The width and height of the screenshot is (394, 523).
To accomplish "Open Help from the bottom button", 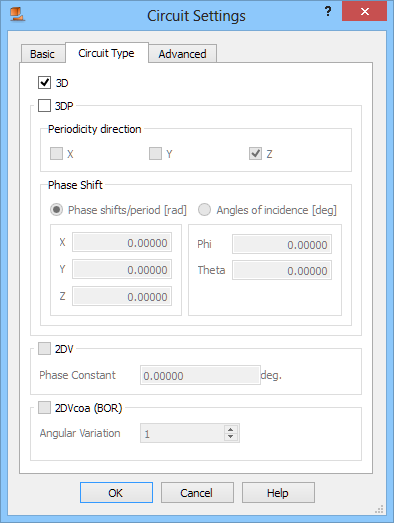I will tap(278, 492).
